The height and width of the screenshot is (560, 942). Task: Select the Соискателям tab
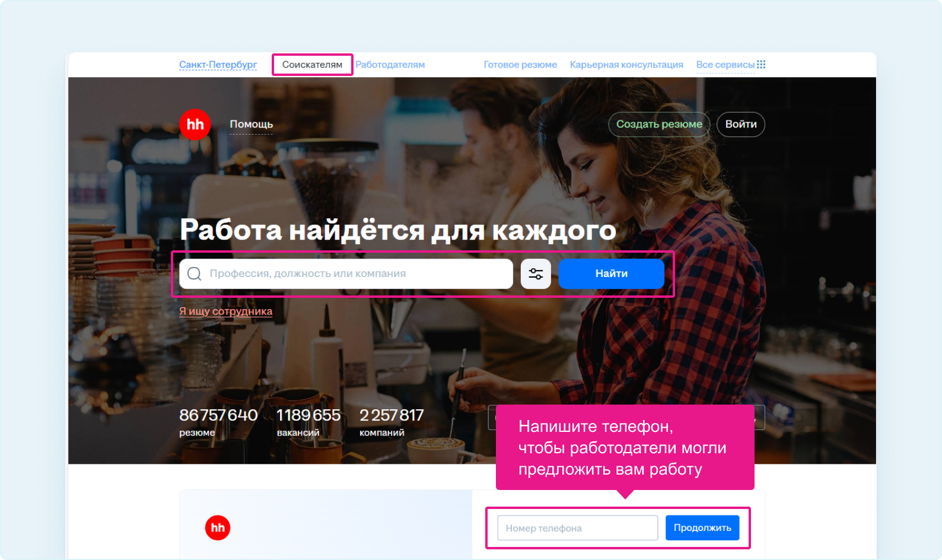tap(312, 65)
